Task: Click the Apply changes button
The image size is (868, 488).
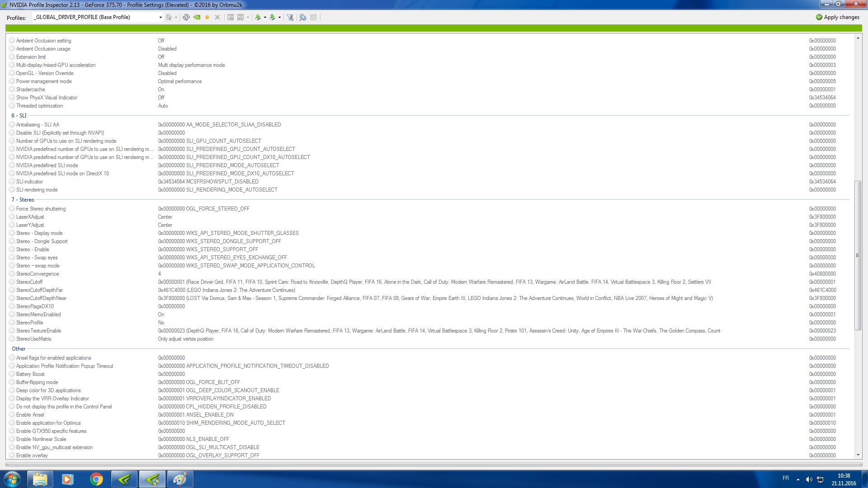Action: (x=837, y=17)
